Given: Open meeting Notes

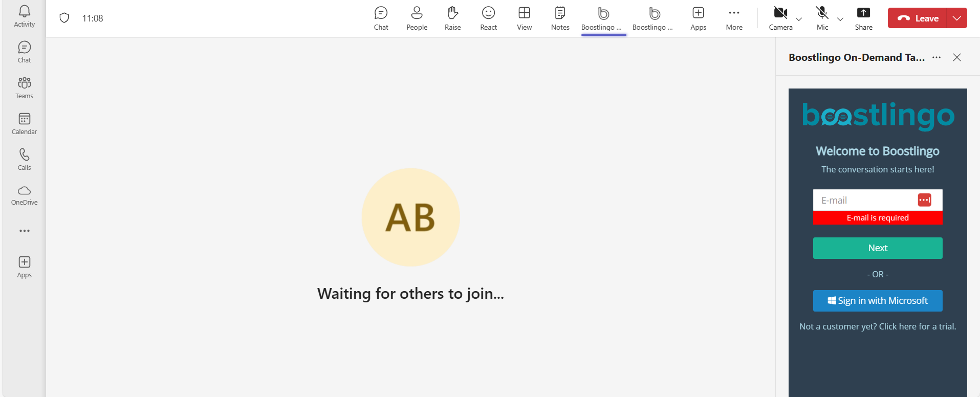Looking at the screenshot, I should 560,18.
